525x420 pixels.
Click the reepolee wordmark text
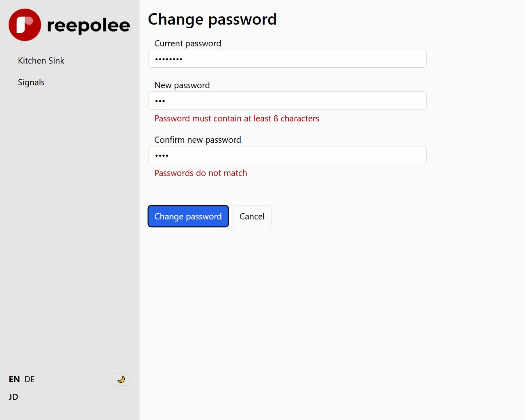89,25
